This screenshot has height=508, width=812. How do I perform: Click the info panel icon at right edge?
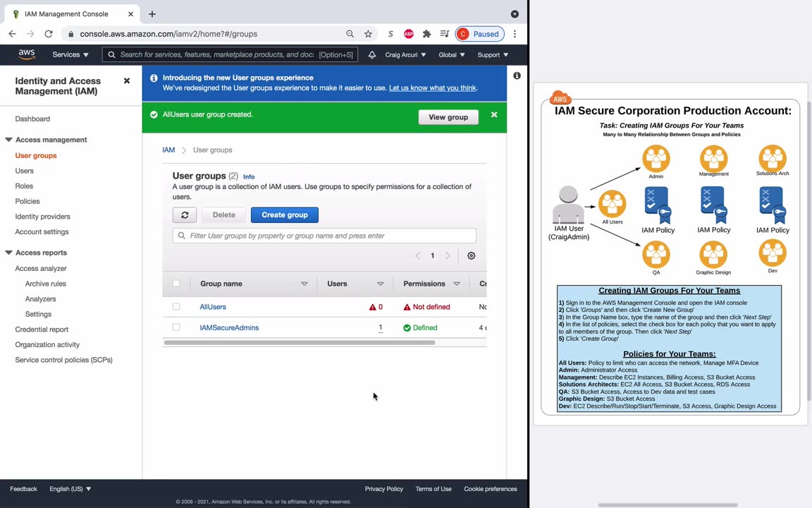517,75
